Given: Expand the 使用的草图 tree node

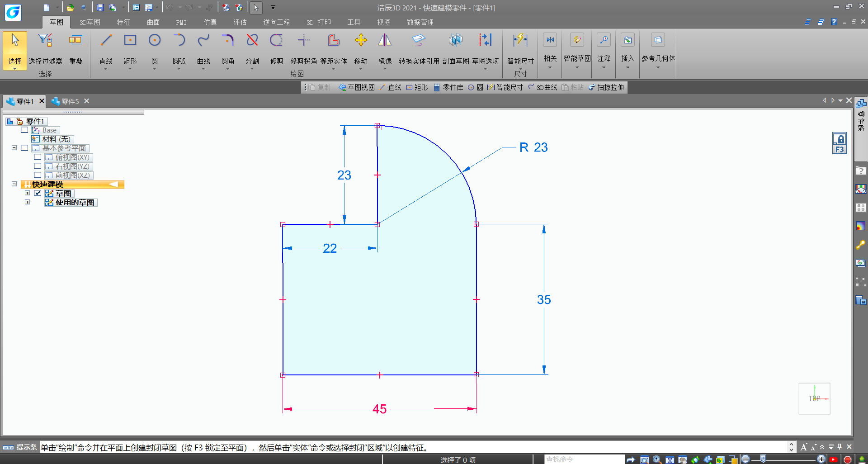Looking at the screenshot, I should pos(27,202).
